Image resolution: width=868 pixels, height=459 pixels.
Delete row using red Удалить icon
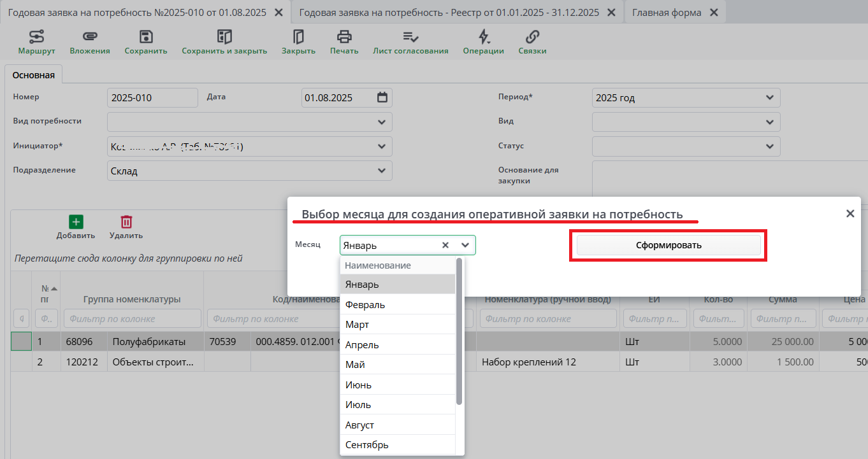[126, 222]
